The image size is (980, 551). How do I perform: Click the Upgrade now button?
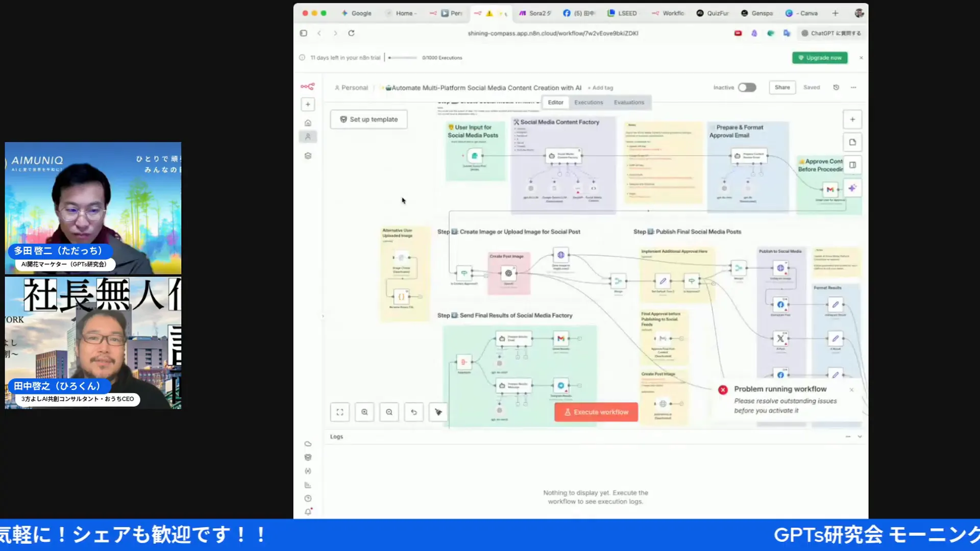coord(820,58)
